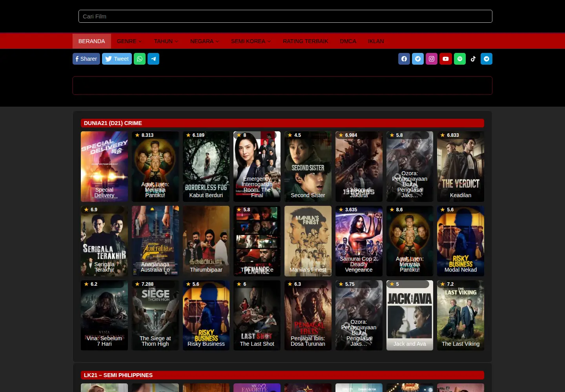This screenshot has width=565, height=392.
Task: Open the Telegram channel icon beside TikTok
Action: click(x=487, y=59)
